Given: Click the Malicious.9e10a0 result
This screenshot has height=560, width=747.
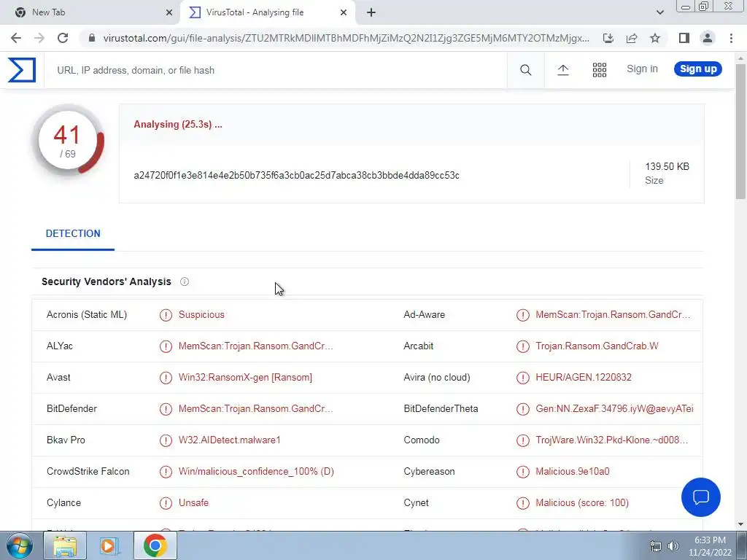Looking at the screenshot, I should point(573,472).
